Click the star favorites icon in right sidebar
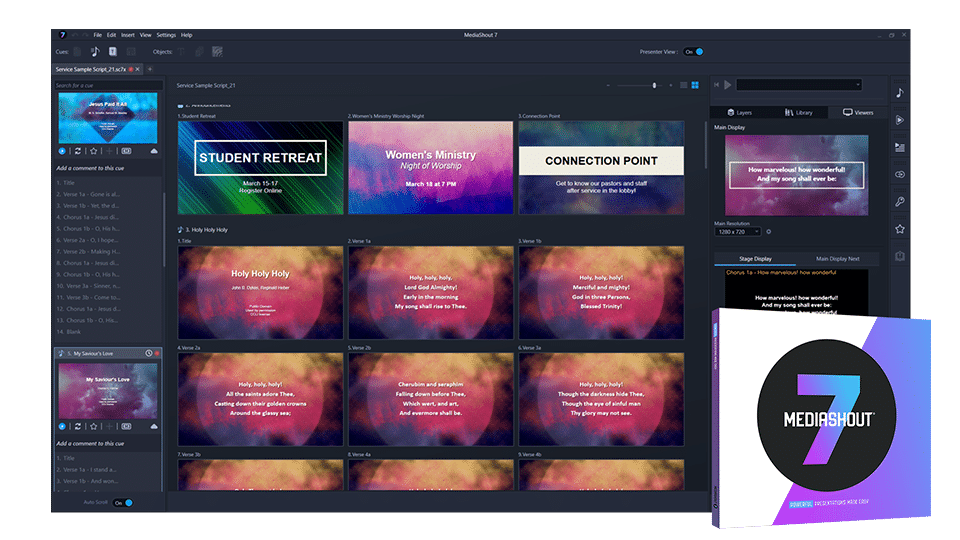 click(900, 229)
